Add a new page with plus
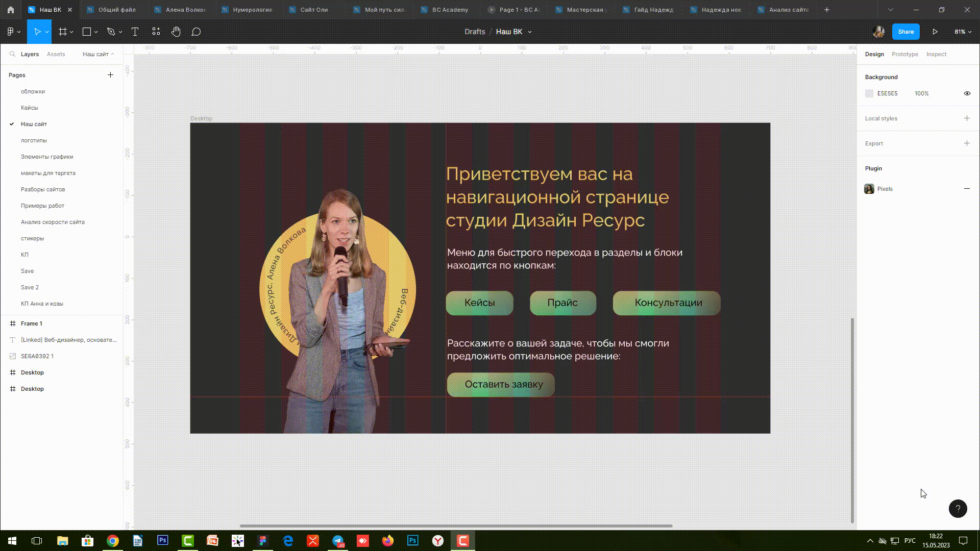 [x=110, y=75]
